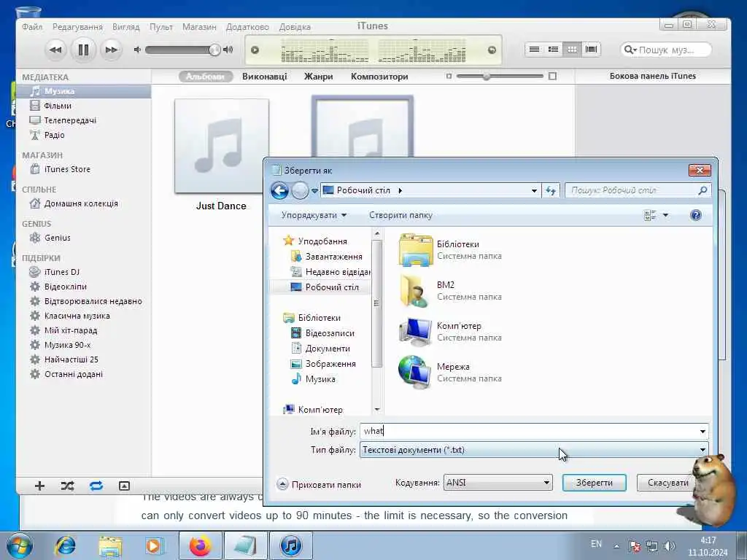Click the iTunes previous track button
This screenshot has height=560, width=747.
[x=55, y=50]
